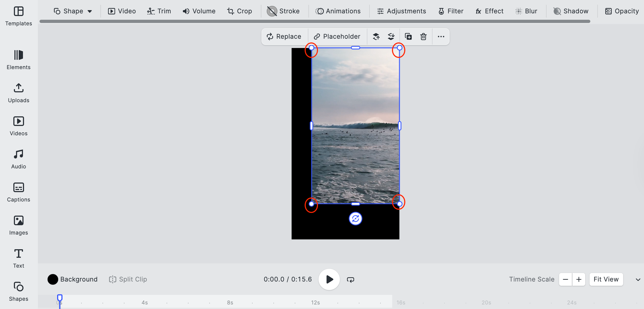Open the Captions panel
Screen dimensions: 644x309
point(18,192)
